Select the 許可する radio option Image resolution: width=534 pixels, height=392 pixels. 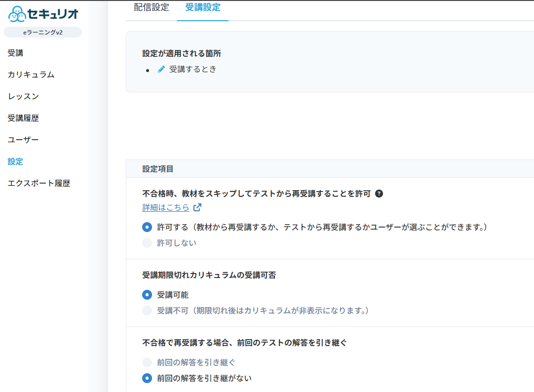[x=147, y=227]
